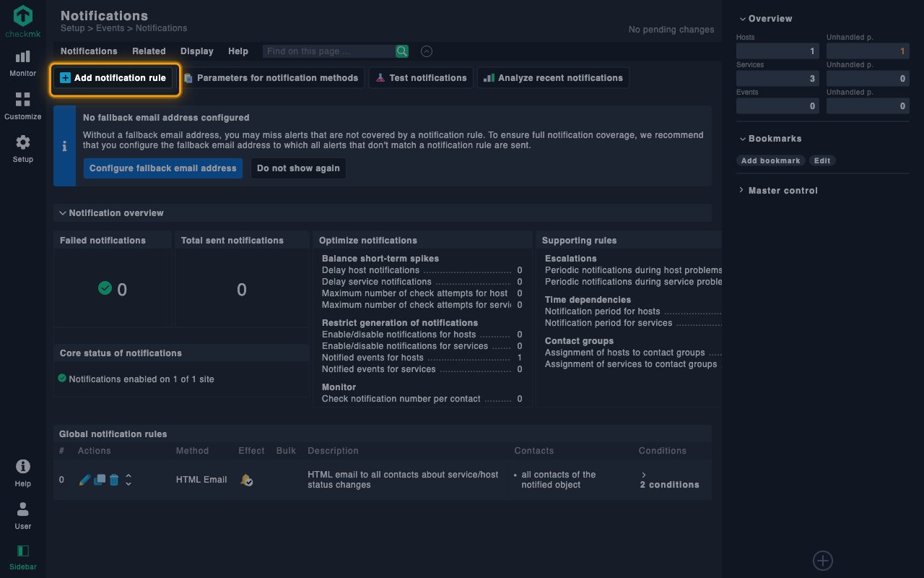Open Periodic notifications during host problems

[633, 270]
